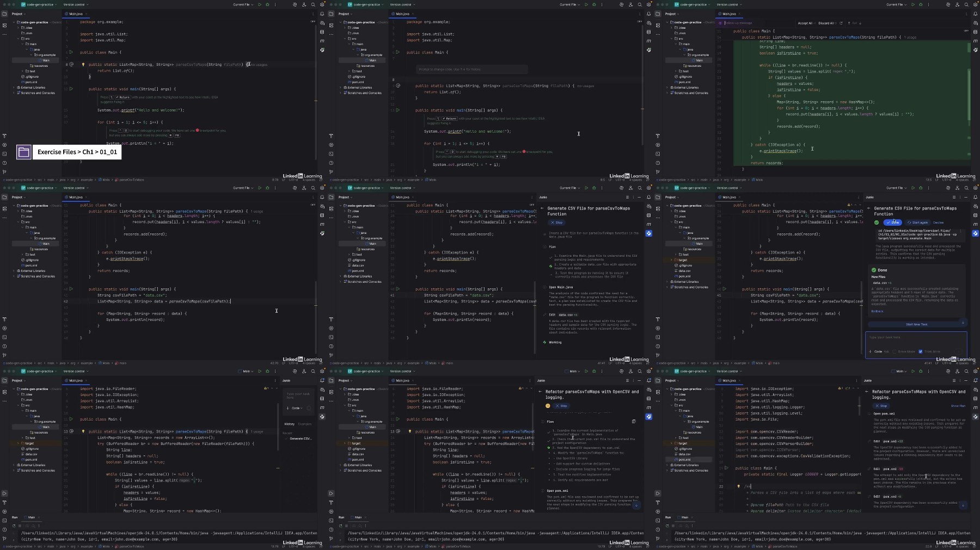Click the regenerate icon next to Discard All
980x550 pixels.
(x=841, y=23)
